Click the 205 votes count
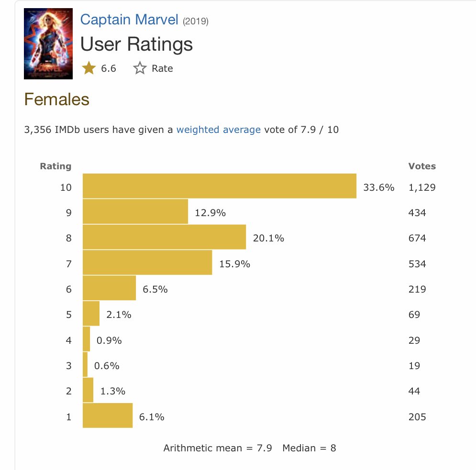476x470 pixels. 417,417
